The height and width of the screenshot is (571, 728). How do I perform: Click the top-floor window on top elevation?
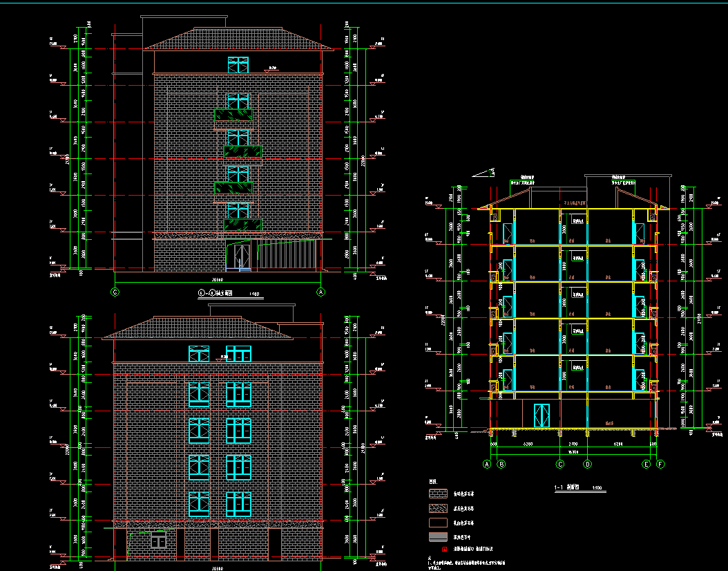[238, 65]
